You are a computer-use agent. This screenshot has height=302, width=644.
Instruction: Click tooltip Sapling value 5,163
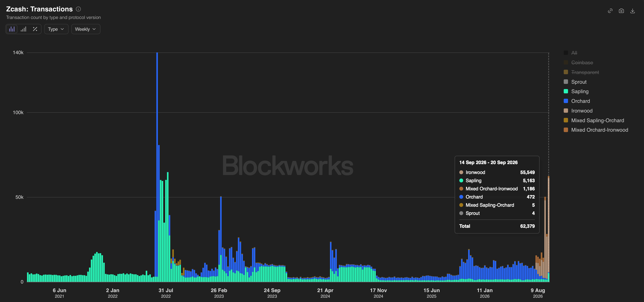click(528, 181)
